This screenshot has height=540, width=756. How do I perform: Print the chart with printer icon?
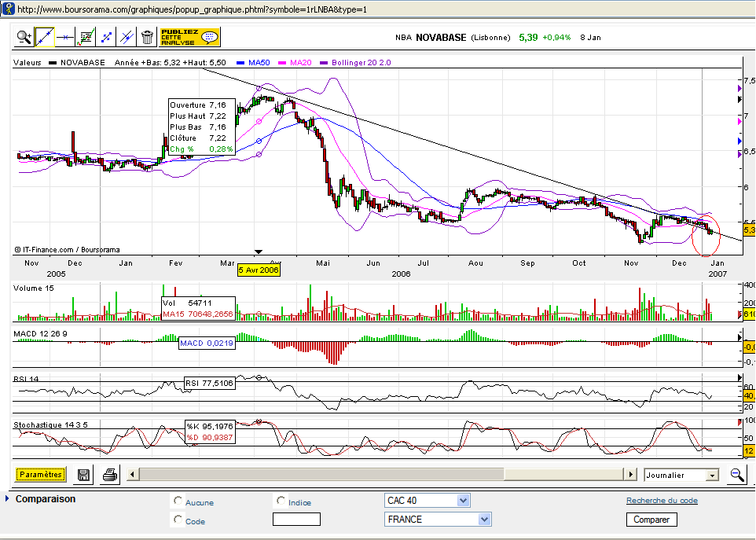coord(110,475)
